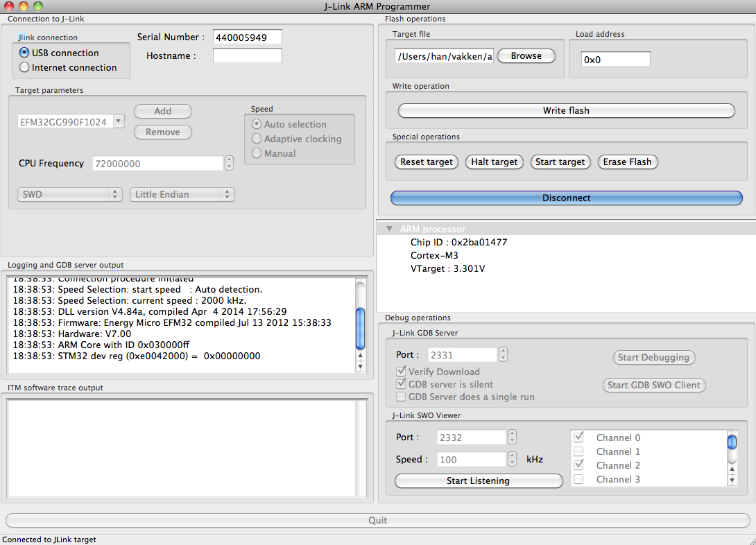The height and width of the screenshot is (545, 756).
Task: Click the SWO speed kHz stepper
Action: [x=512, y=459]
